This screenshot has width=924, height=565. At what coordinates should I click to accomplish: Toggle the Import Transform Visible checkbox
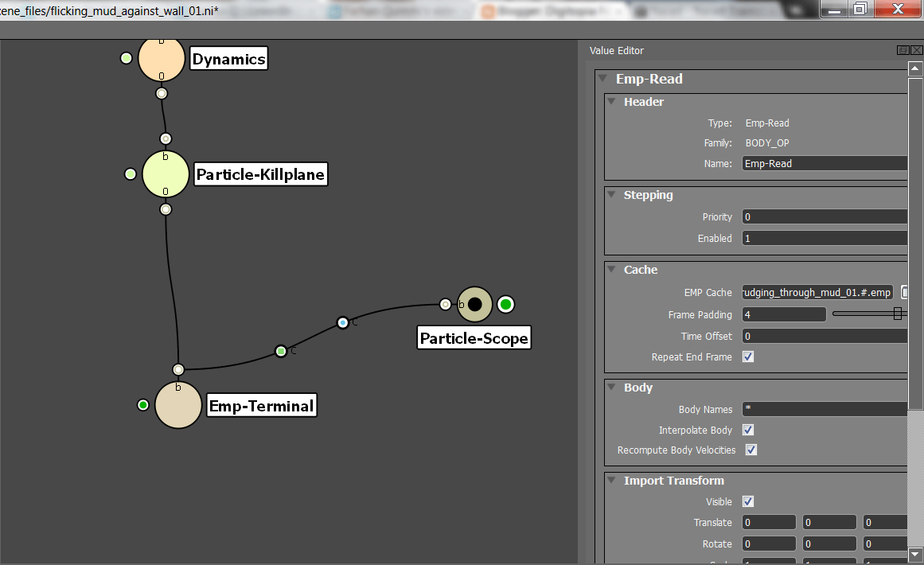(748, 501)
